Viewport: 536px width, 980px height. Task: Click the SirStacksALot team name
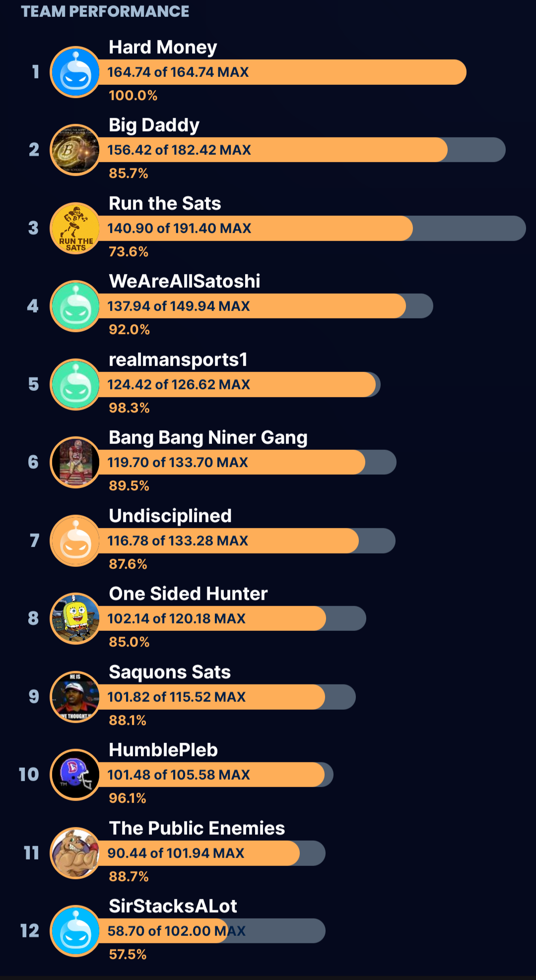click(x=173, y=906)
